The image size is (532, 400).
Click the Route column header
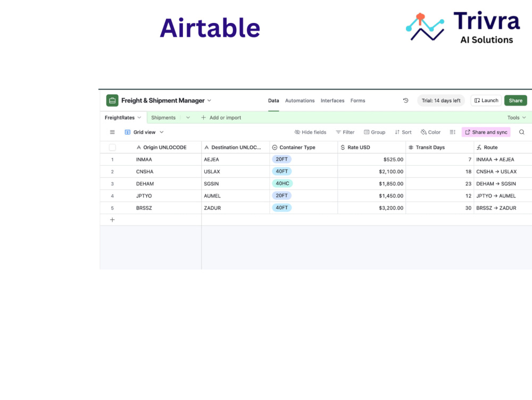(503, 148)
